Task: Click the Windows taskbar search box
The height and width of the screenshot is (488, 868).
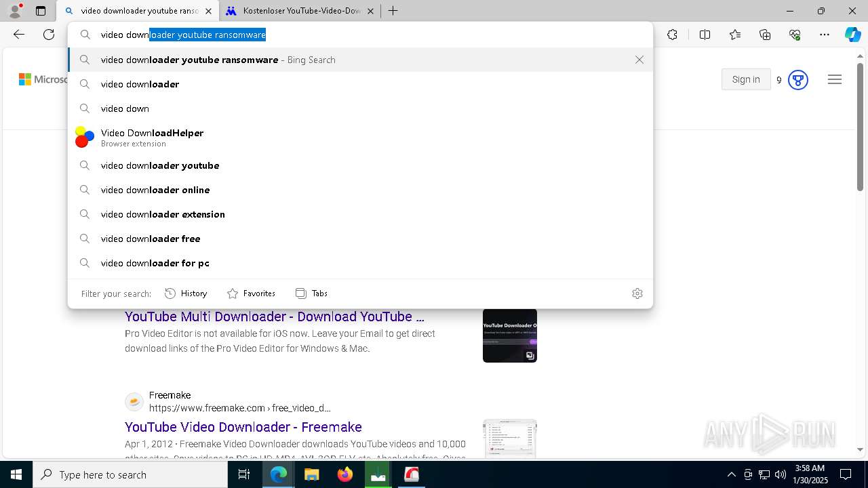Action: click(x=130, y=474)
